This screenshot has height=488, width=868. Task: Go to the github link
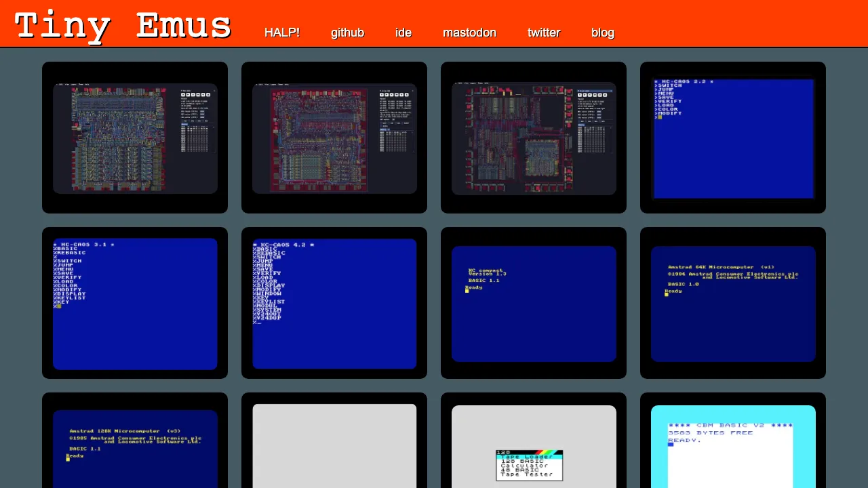(347, 33)
